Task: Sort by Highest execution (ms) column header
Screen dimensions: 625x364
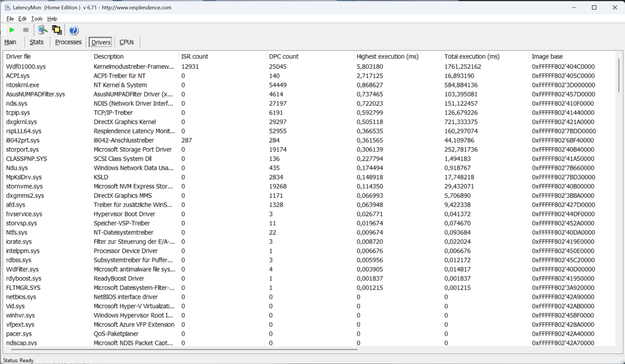Action: [387, 56]
